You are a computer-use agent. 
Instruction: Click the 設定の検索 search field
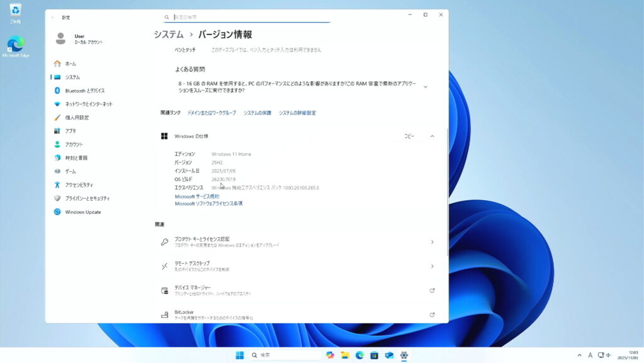[x=247, y=18]
